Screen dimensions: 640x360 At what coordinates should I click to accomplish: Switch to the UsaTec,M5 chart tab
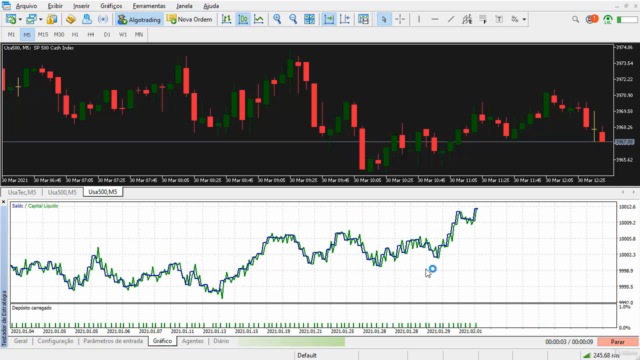[x=22, y=192]
